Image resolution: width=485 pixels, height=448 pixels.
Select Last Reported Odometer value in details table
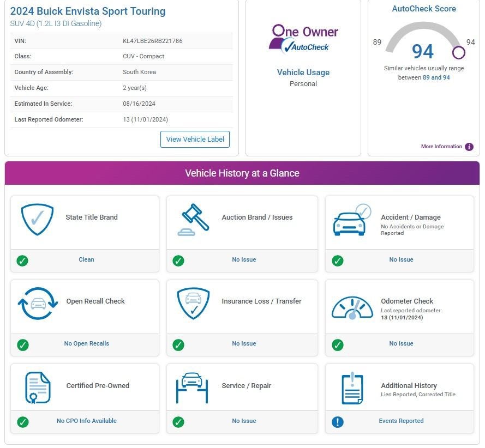click(x=145, y=119)
